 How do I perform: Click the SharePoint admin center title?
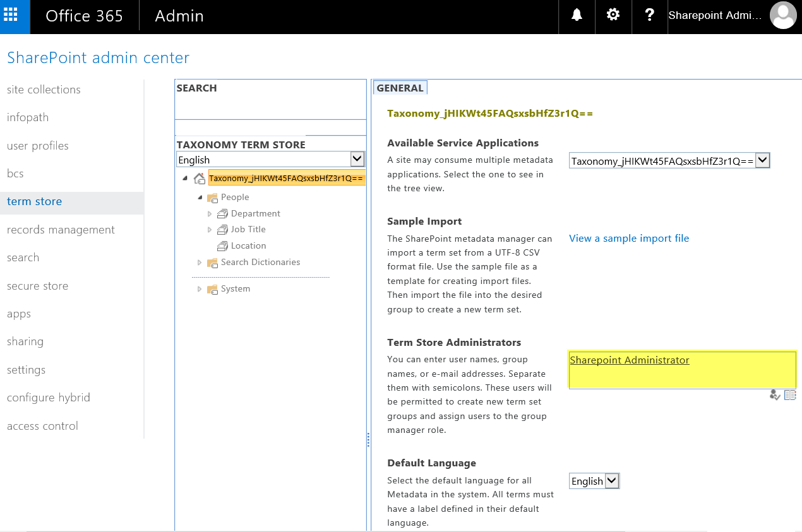98,58
